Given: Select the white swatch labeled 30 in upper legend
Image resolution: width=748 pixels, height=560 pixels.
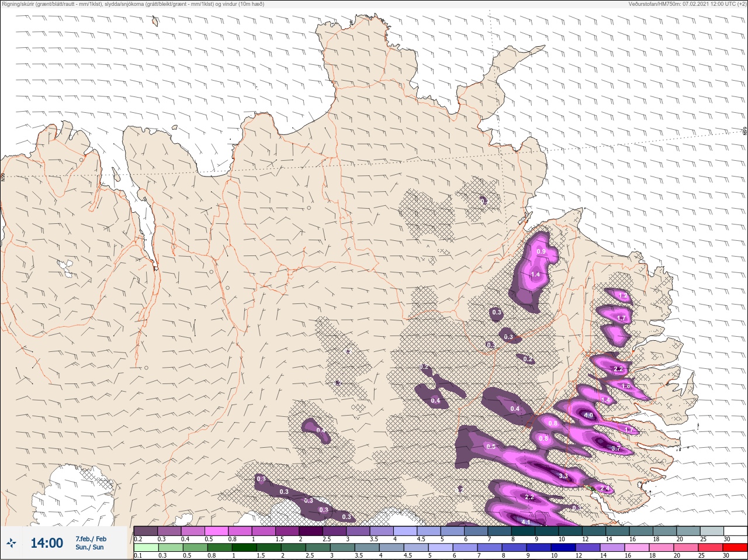Looking at the screenshot, I should tap(735, 531).
